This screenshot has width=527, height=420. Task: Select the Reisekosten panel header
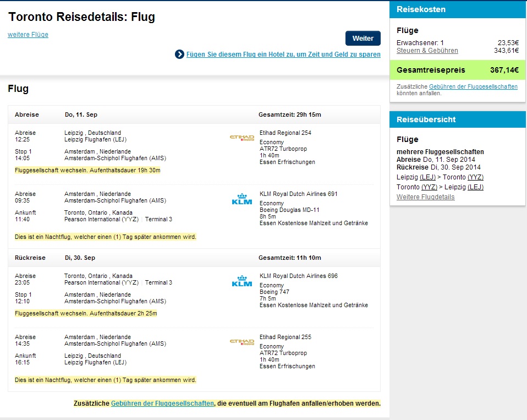click(x=458, y=9)
